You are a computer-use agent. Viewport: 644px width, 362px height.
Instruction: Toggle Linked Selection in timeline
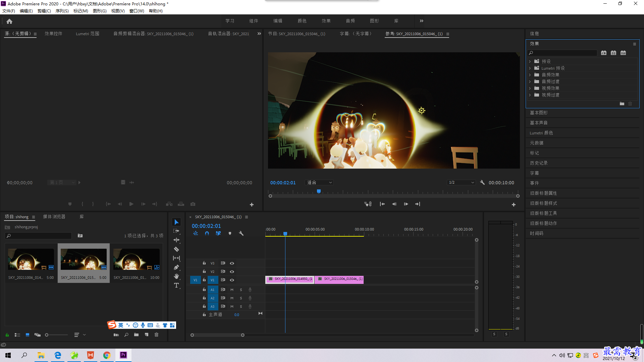218,233
